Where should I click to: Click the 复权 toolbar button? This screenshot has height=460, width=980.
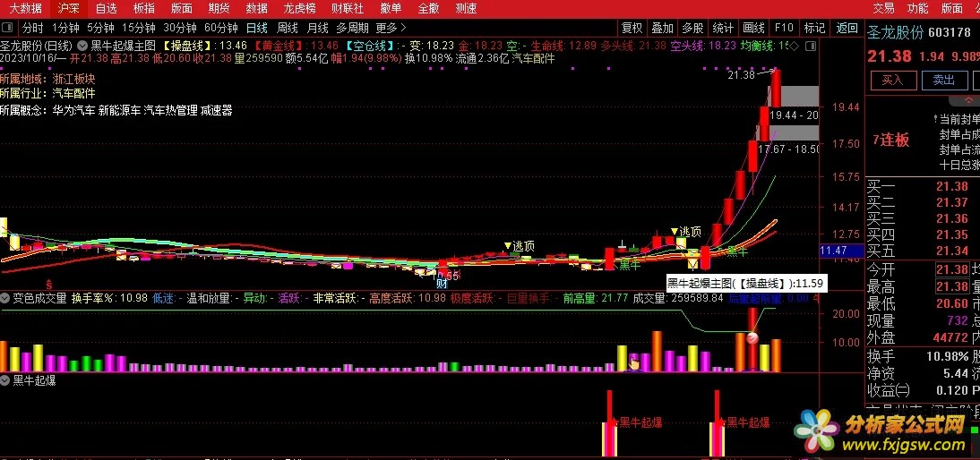[632, 28]
